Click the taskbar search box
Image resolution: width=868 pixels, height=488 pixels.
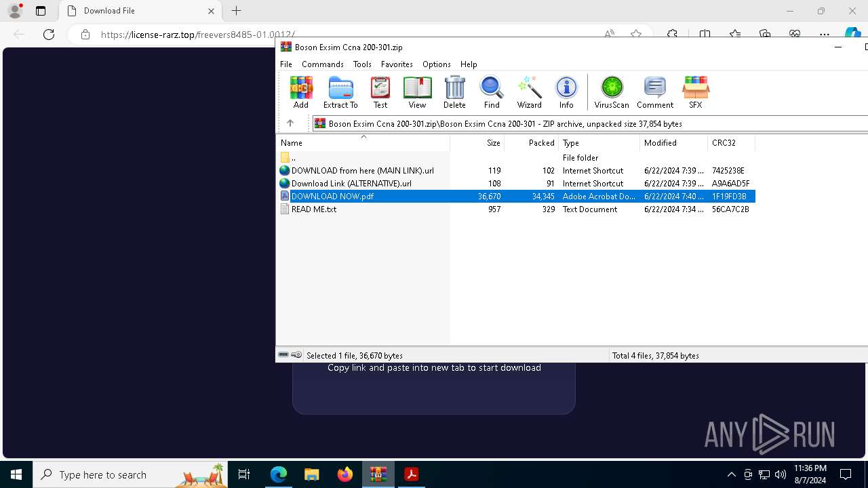point(130,474)
